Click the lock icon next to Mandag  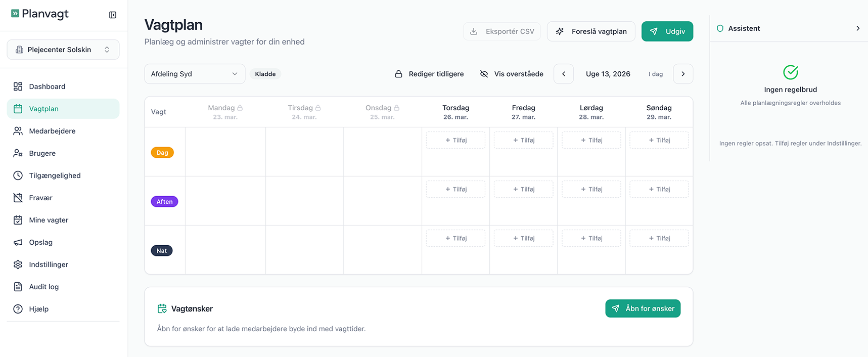[x=240, y=108]
